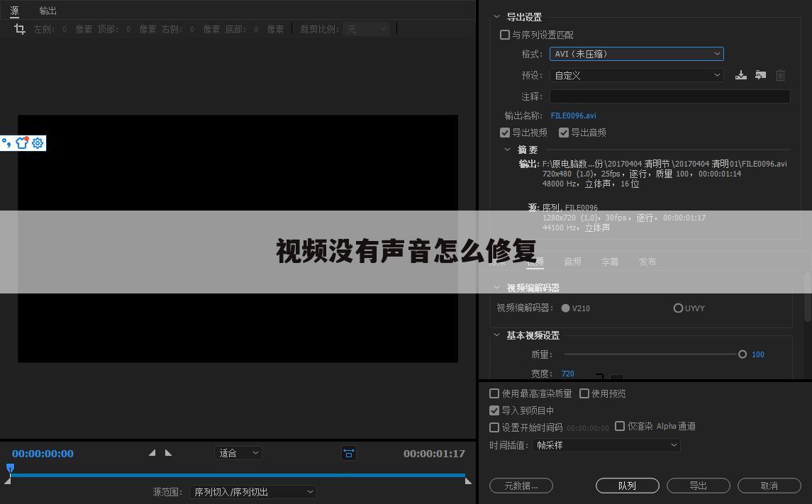812x504 pixels.
Task: Click output name link FILE0096.avi
Action: click(573, 116)
